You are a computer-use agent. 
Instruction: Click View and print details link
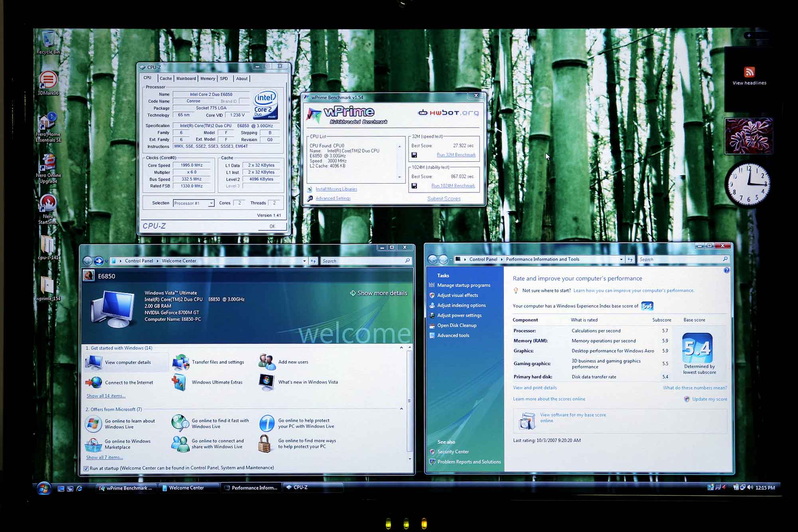coord(535,388)
